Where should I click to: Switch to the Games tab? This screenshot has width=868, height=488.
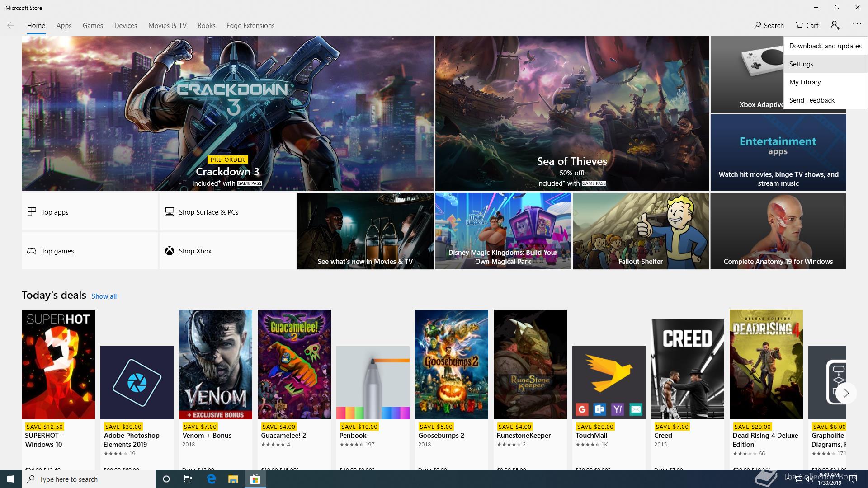(x=93, y=26)
